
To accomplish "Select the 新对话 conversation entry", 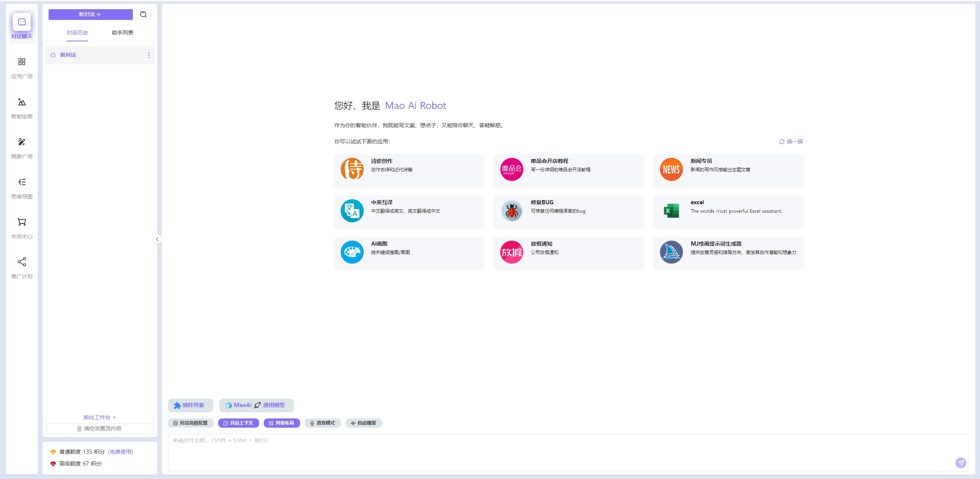I will 100,55.
